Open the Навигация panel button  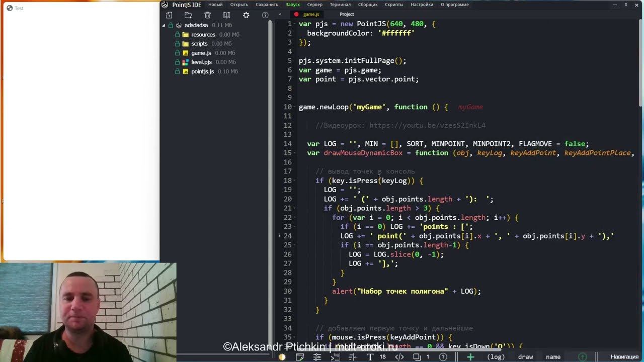[624, 357]
